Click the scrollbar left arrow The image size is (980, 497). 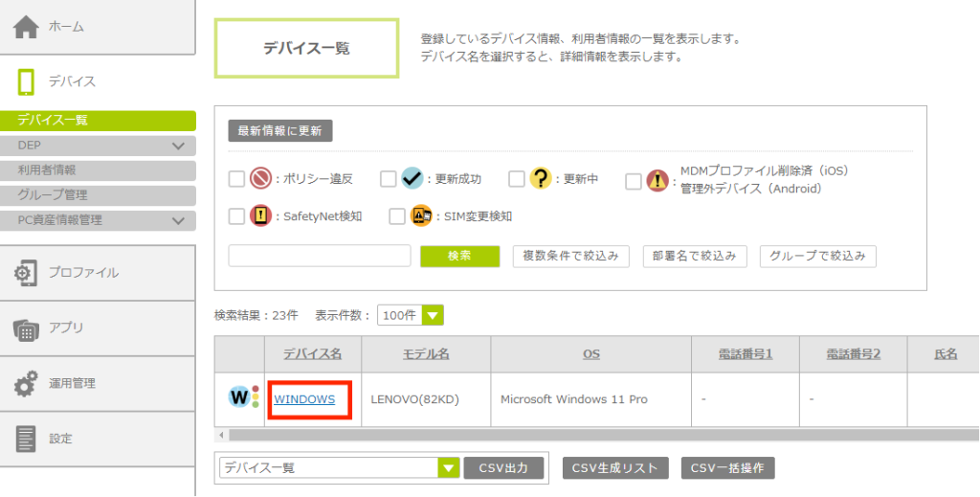[221, 435]
